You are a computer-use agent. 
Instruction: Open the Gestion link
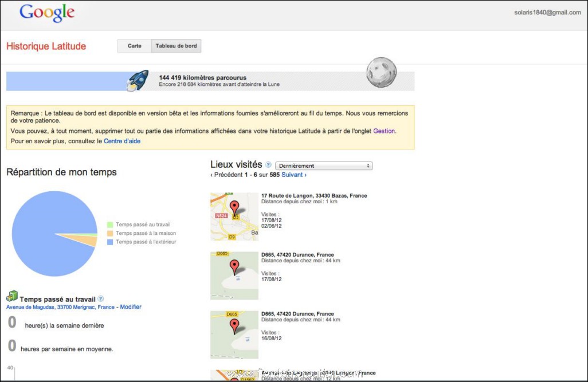tap(384, 131)
